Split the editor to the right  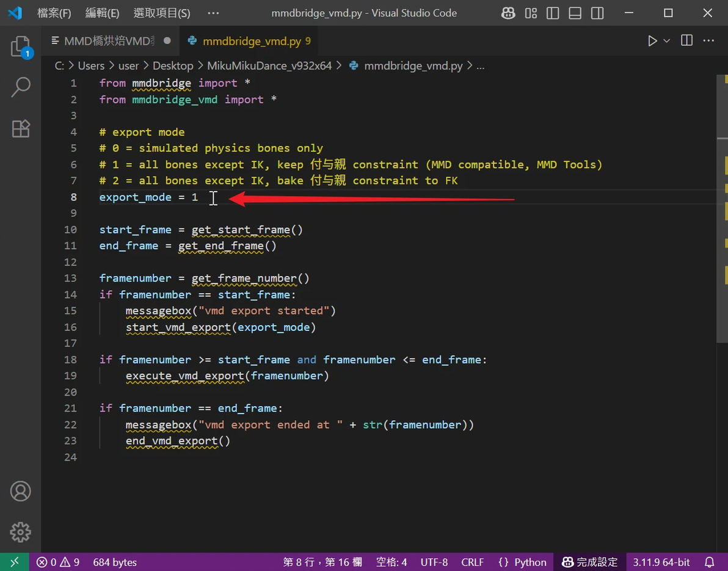[686, 40]
